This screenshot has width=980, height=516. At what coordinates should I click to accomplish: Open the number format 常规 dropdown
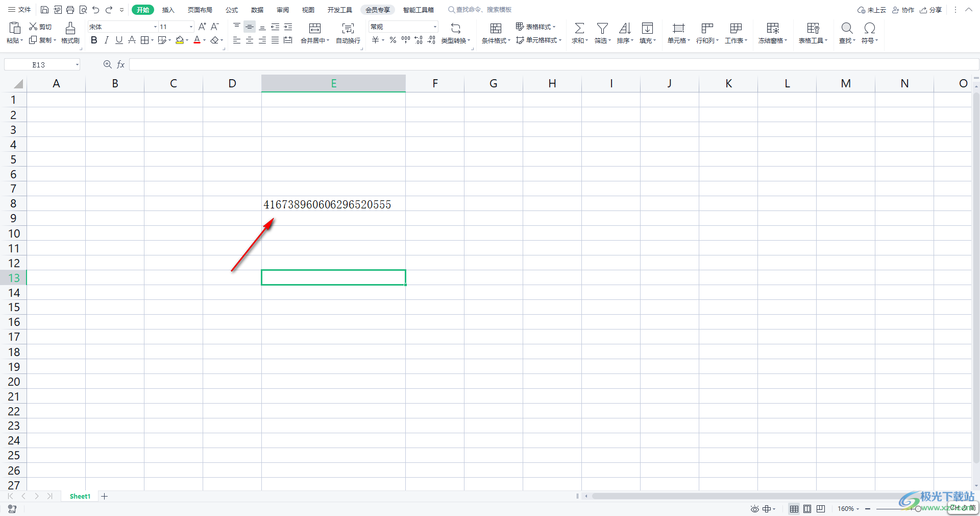pos(435,27)
